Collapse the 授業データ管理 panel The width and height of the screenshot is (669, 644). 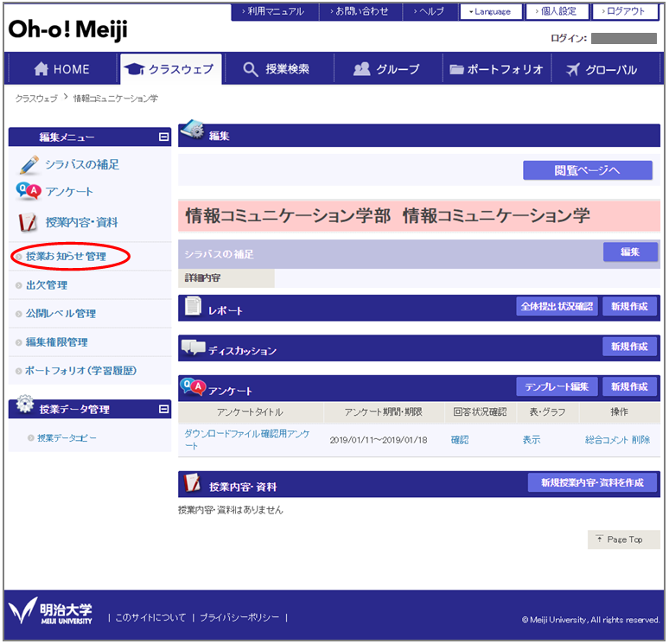164,409
